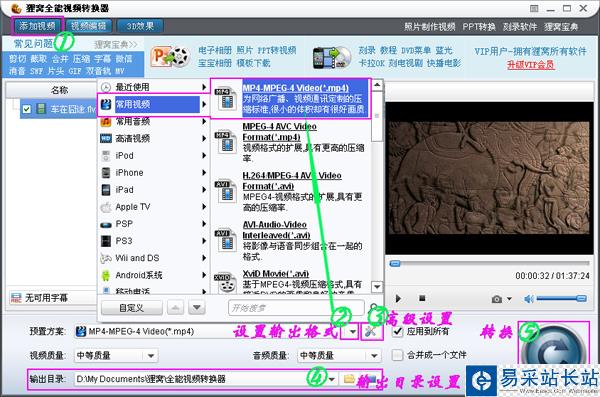The height and width of the screenshot is (397, 600).
Task: Open the 电子相册 link
Action: (215, 50)
